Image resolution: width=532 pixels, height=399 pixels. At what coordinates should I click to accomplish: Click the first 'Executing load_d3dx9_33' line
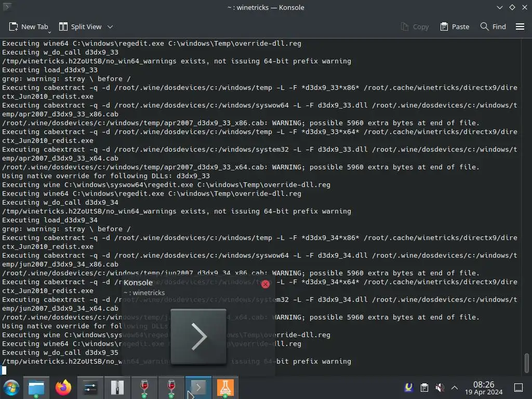[x=50, y=70]
